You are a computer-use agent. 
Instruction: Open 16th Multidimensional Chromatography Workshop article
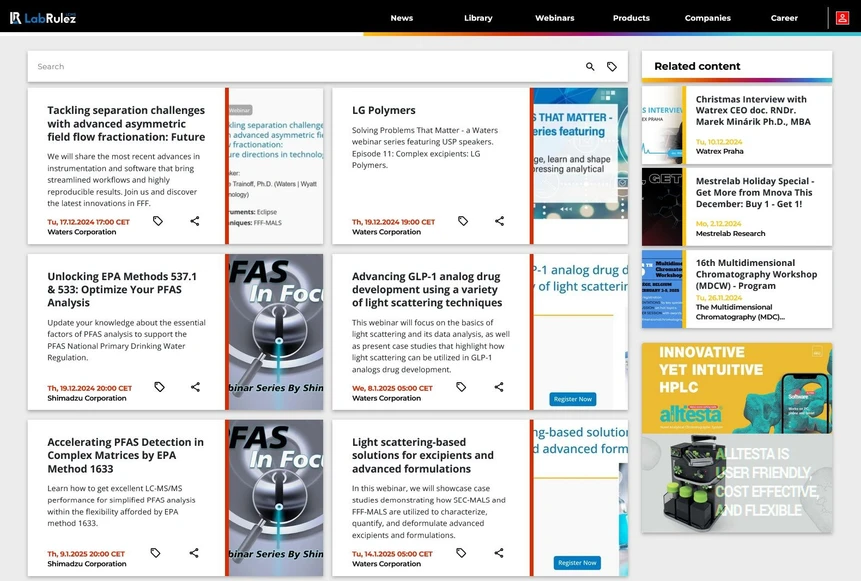tap(756, 274)
